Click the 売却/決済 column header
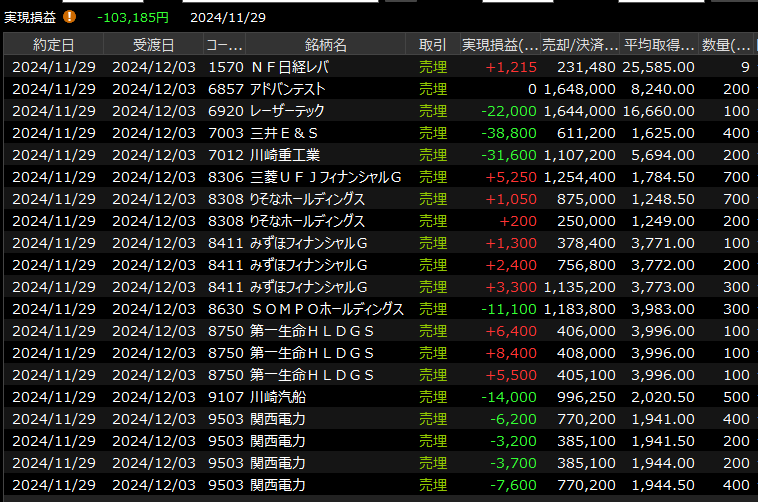The width and height of the screenshot is (758, 502). [x=579, y=45]
